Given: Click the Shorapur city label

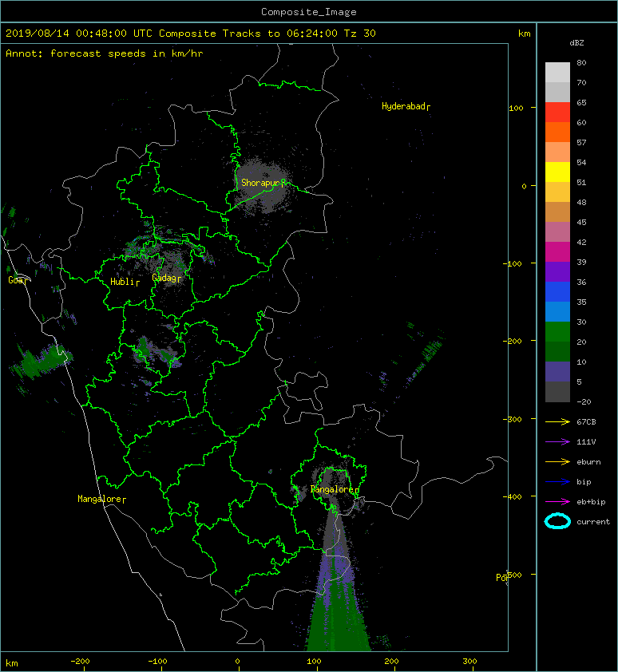Looking at the screenshot, I should [263, 183].
